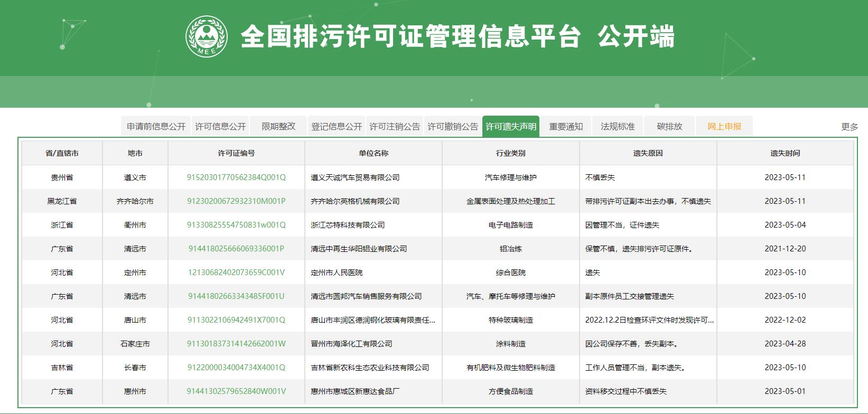Select 清远市圆邦汽车销售服务有限公司 cell
Screen dimensions: 868x414
coord(374,296)
